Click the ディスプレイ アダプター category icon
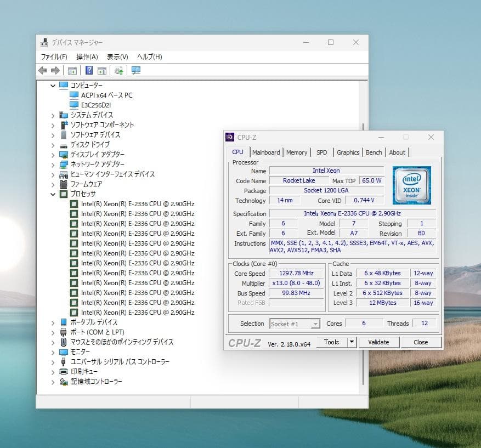This screenshot has height=448, width=481. 64,155
